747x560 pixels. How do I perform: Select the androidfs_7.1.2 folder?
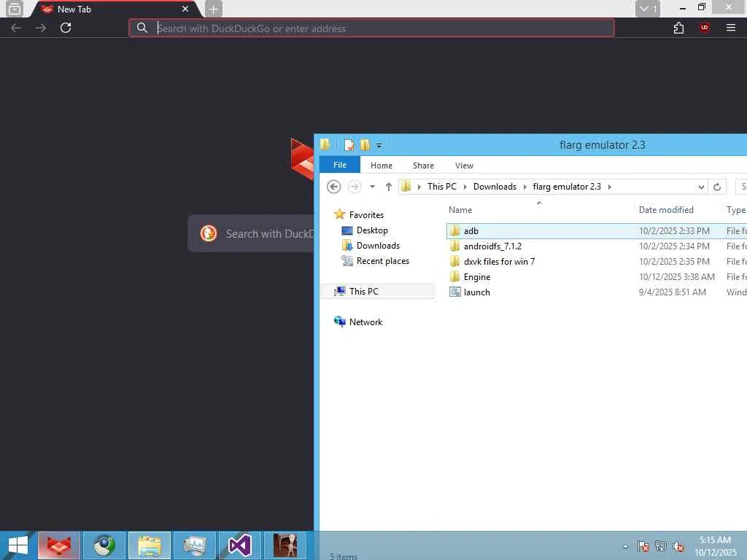coord(492,246)
